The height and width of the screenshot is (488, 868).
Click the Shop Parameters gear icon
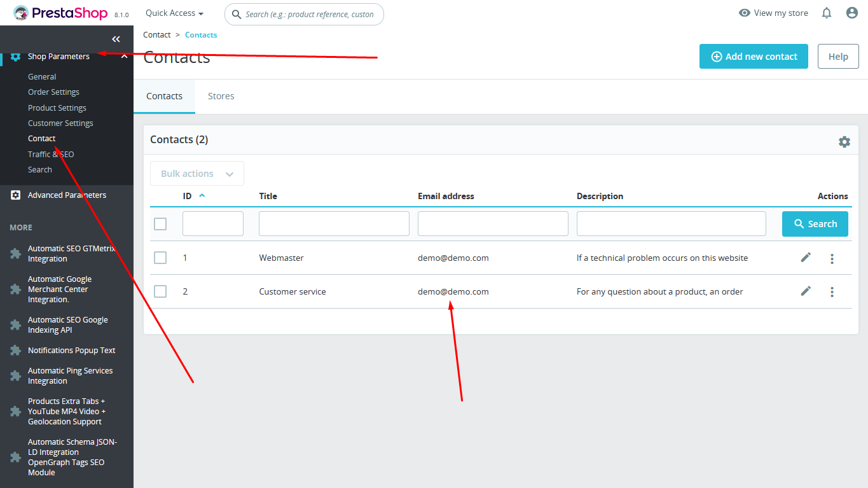coord(15,57)
